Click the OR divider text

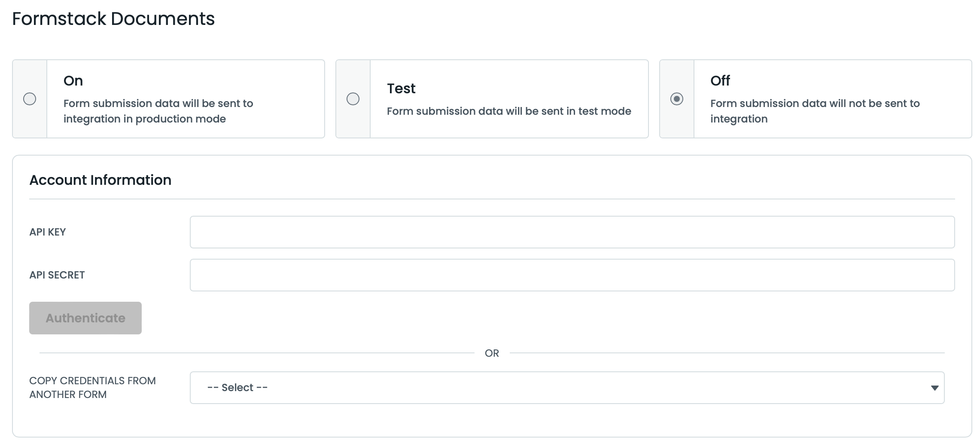pos(492,353)
